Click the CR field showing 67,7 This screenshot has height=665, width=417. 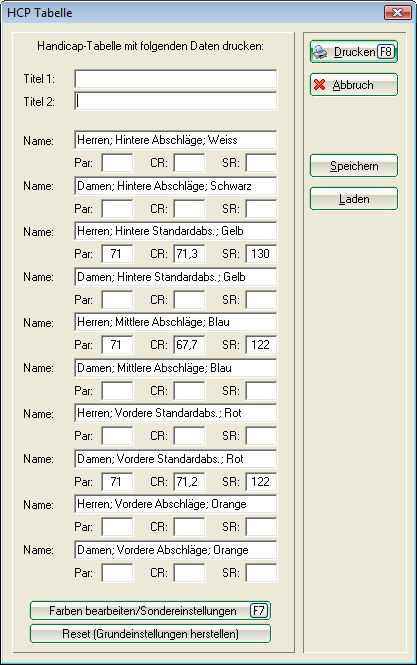point(189,344)
